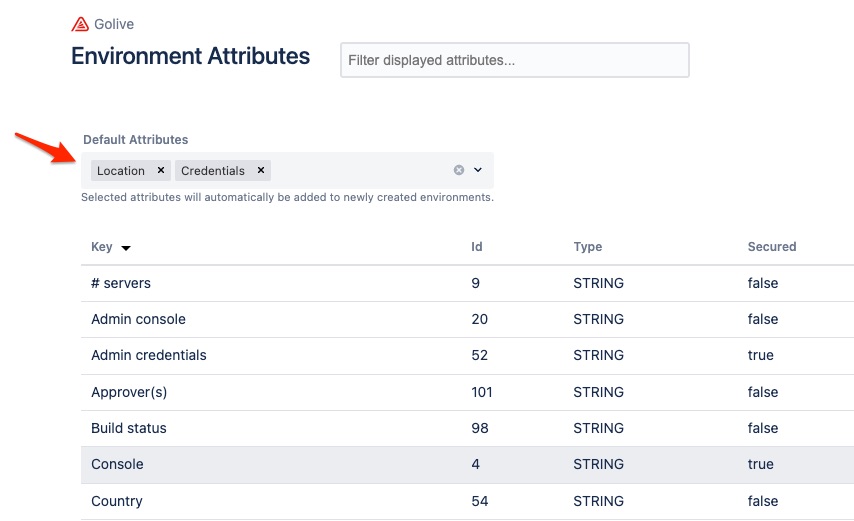Select the Approver(s) attribute row
The image size is (854, 521).
(x=129, y=392)
